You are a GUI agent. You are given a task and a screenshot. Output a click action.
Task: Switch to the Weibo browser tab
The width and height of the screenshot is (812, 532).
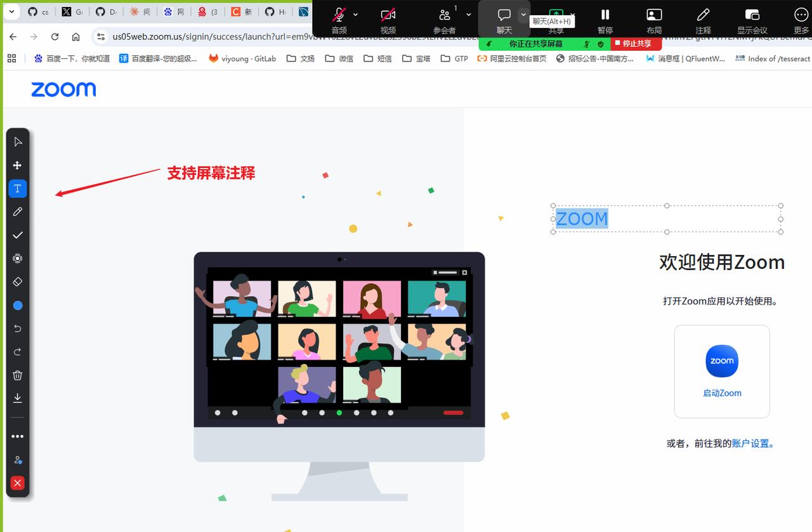[207, 11]
